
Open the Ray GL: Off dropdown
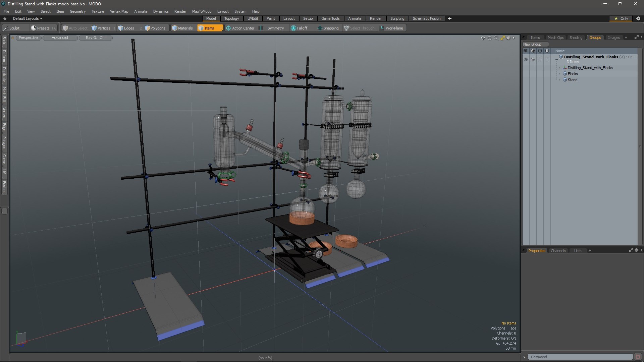[x=95, y=38]
